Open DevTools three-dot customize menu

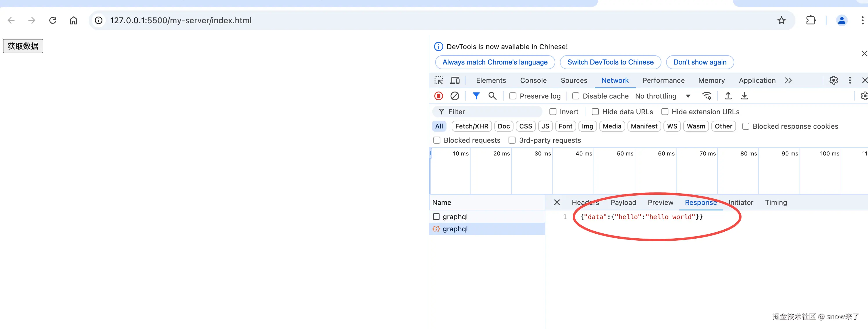[850, 80]
